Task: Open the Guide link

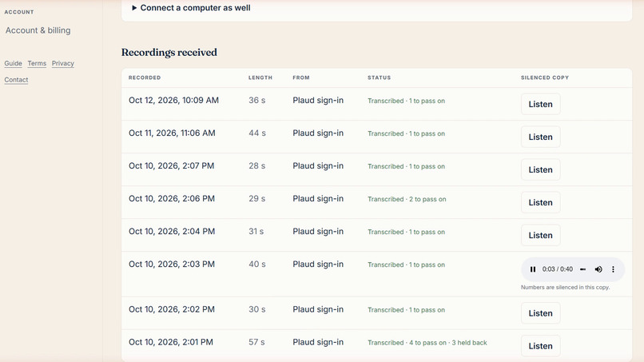Action: tap(13, 63)
